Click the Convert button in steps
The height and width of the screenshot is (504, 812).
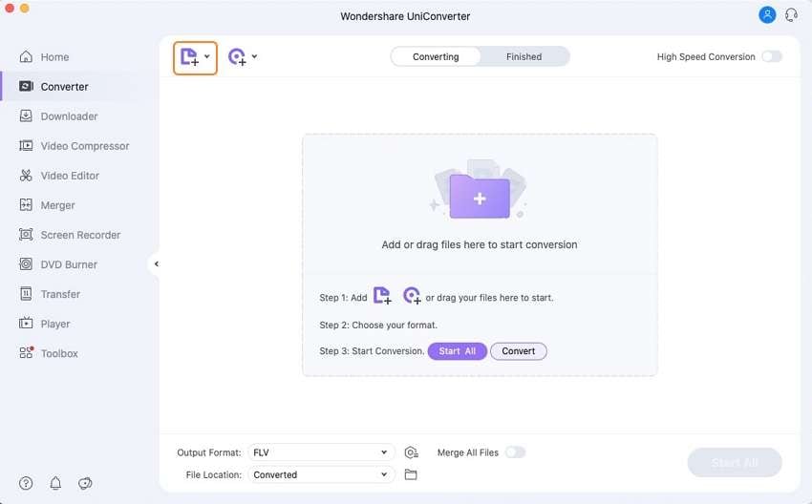519,351
